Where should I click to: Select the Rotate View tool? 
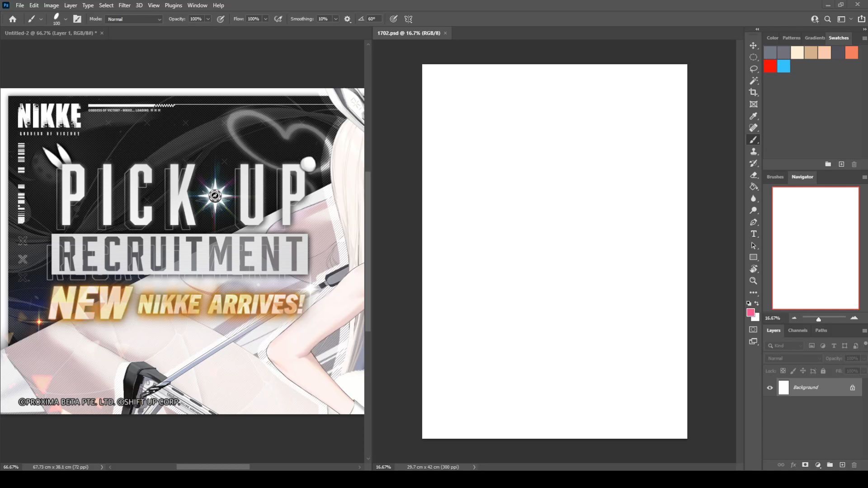tap(753, 269)
